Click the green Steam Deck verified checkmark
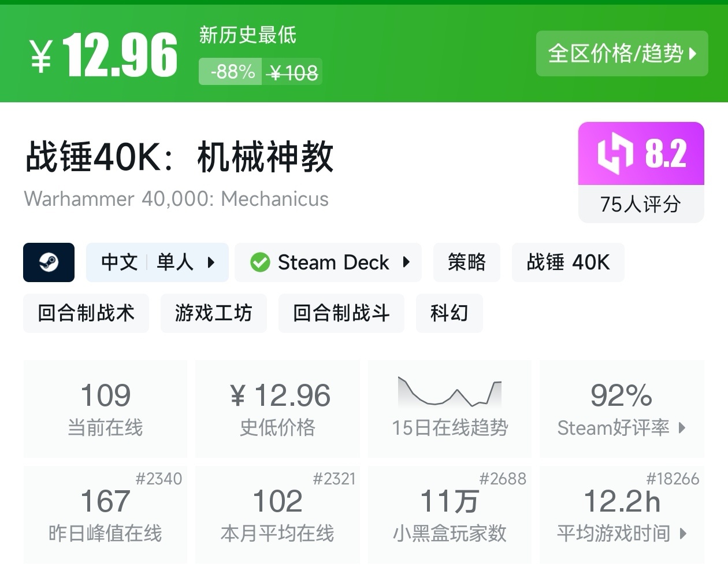 point(260,262)
